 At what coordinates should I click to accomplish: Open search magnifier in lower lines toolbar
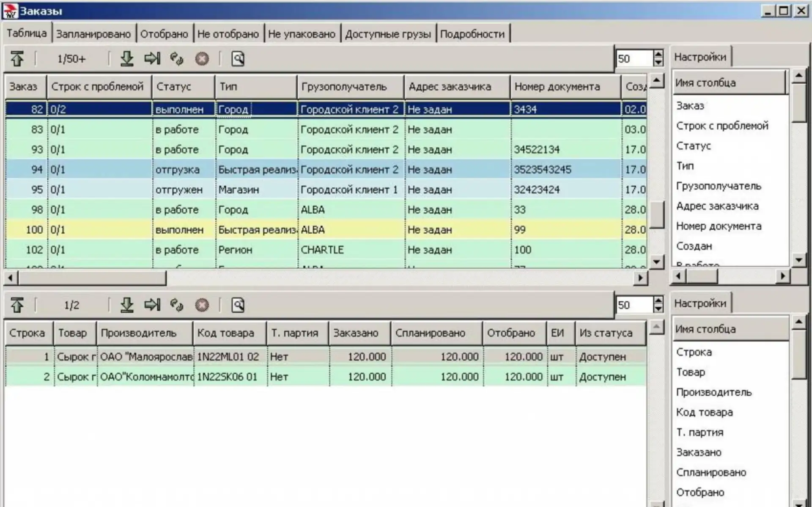(238, 305)
